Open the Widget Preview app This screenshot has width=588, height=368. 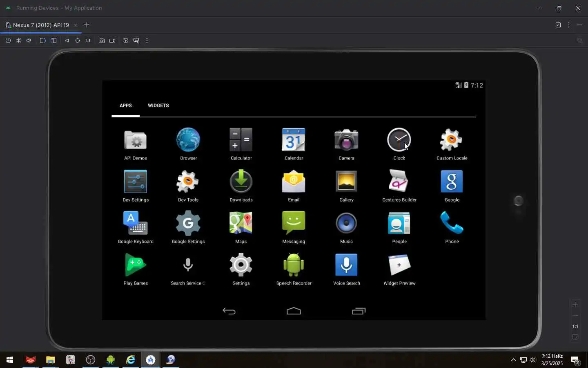(399, 269)
